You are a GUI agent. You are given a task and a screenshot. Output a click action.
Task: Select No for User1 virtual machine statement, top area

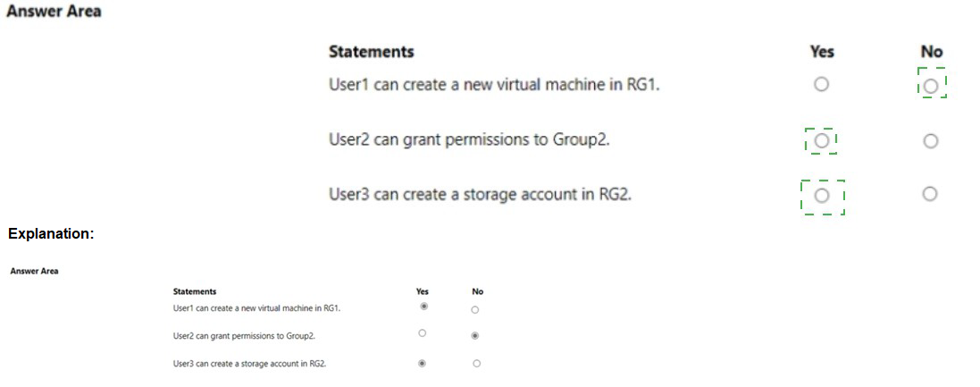click(x=931, y=86)
